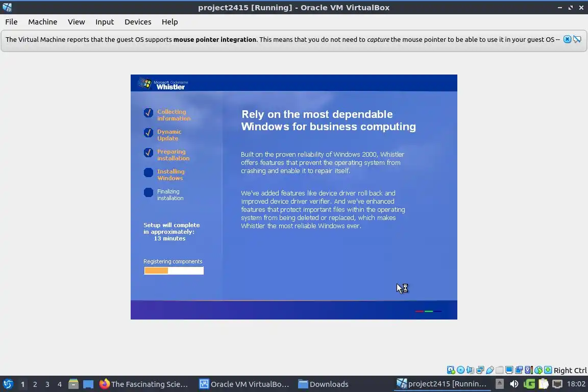588x392 pixels.
Task: Dismiss the mouse pointer integration notification
Action: [567, 39]
